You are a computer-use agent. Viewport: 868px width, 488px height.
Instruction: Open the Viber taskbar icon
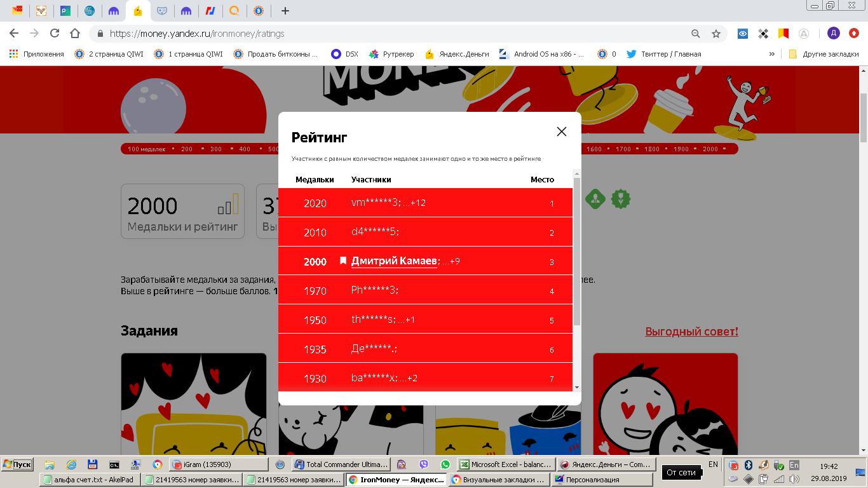tap(424, 464)
